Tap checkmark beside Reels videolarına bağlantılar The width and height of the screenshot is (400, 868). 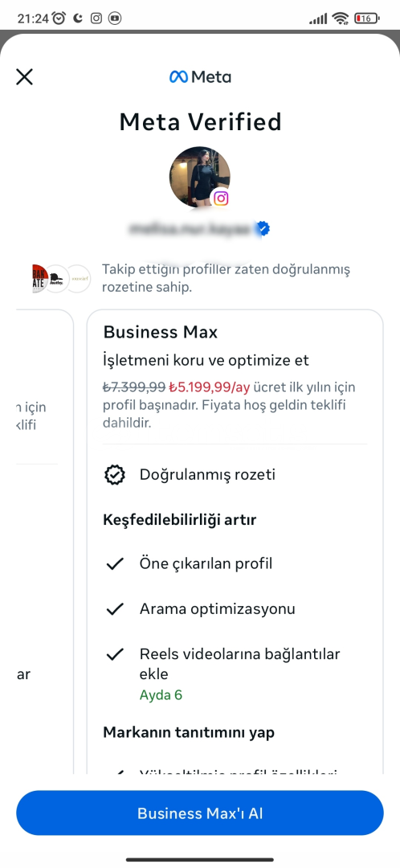click(115, 654)
